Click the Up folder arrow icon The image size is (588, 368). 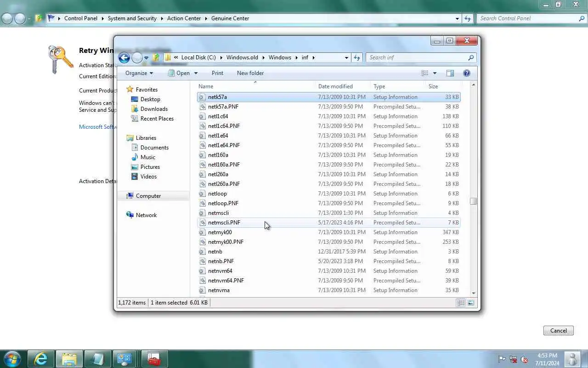point(156,57)
